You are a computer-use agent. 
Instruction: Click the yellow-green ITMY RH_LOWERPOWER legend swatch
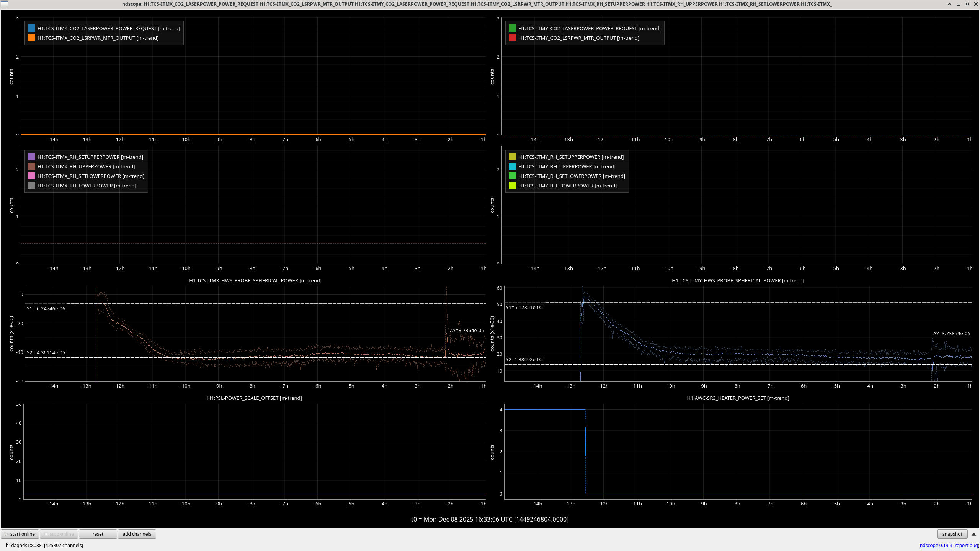click(512, 186)
